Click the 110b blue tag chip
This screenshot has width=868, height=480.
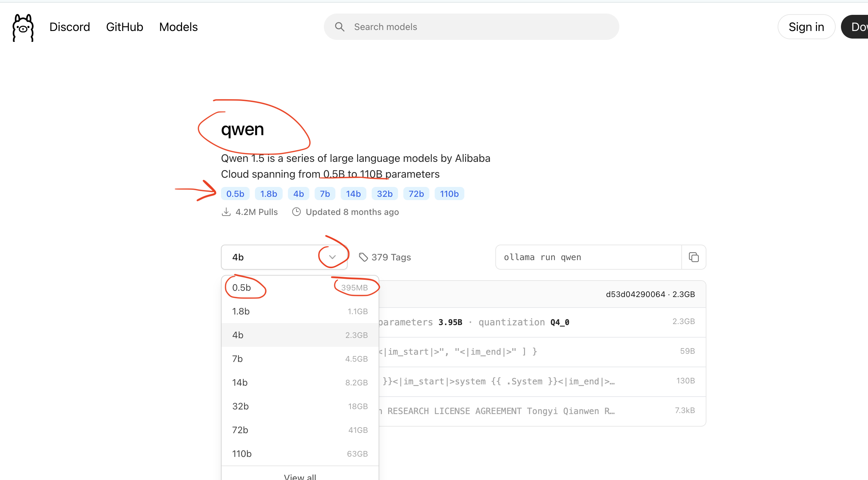tap(449, 194)
